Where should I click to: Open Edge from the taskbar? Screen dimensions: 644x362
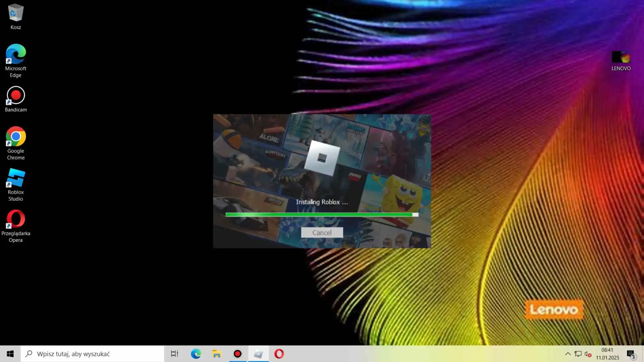click(x=196, y=354)
